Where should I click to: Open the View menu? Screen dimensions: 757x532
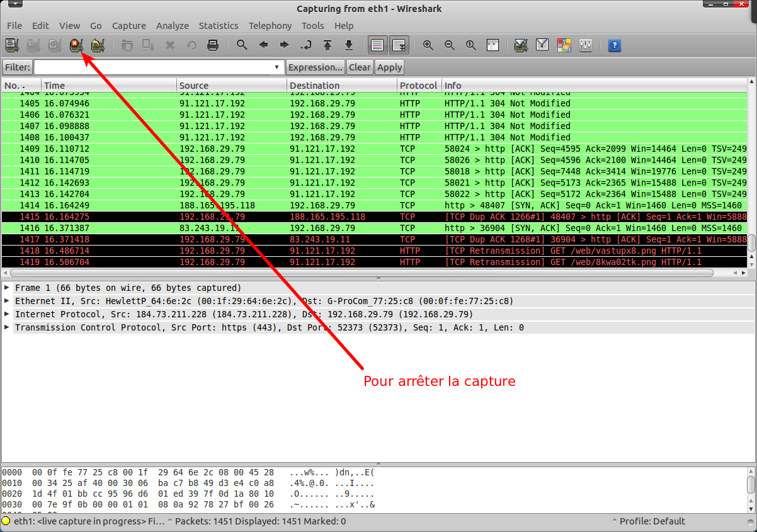(x=69, y=26)
